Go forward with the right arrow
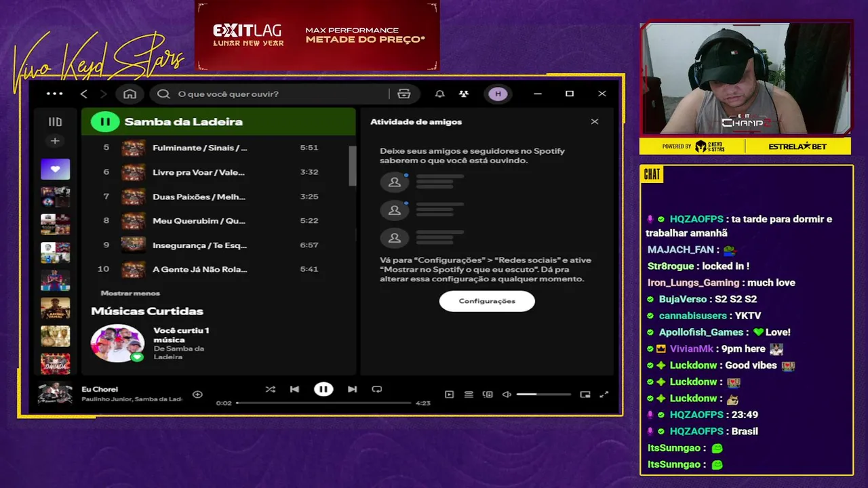868x488 pixels. 103,94
